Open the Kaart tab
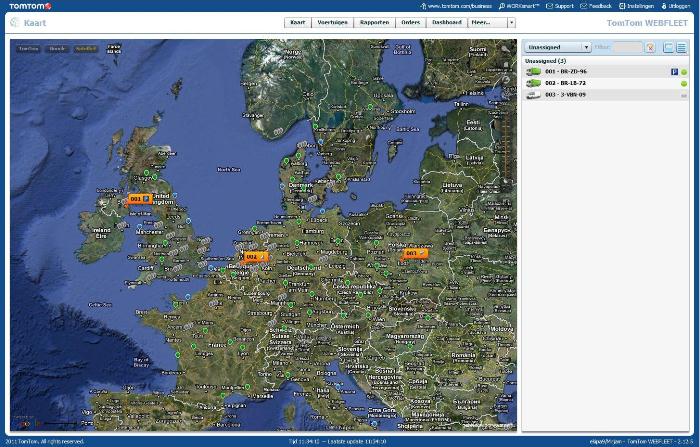Screen dimensions: 700x447 point(297,22)
